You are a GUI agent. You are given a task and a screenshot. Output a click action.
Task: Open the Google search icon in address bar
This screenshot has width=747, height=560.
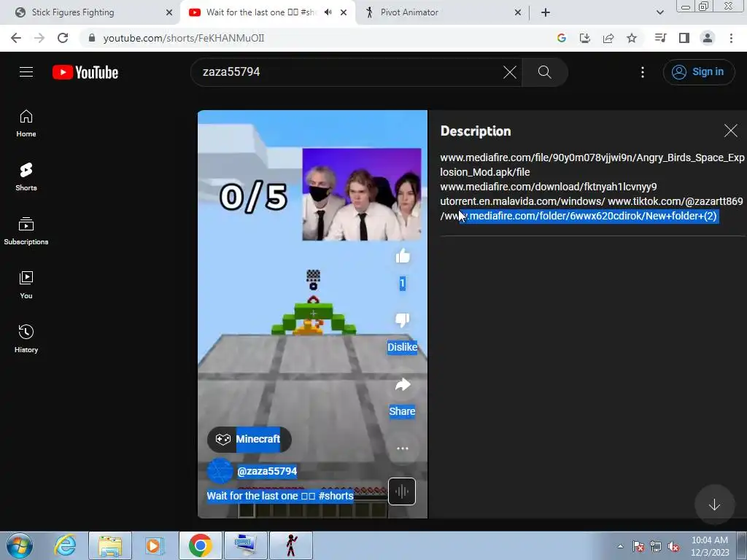tap(562, 38)
